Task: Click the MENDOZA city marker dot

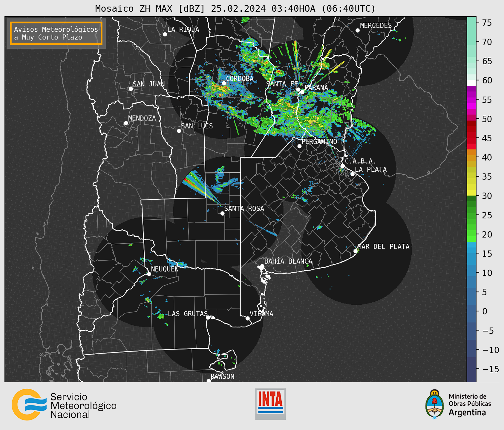Action: 126,123
